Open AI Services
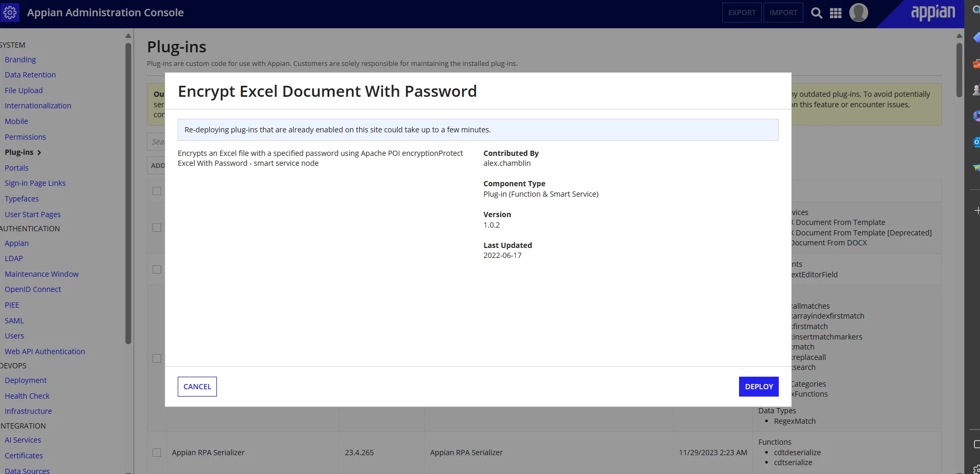Viewport: 980px width, 474px height. point(23,440)
